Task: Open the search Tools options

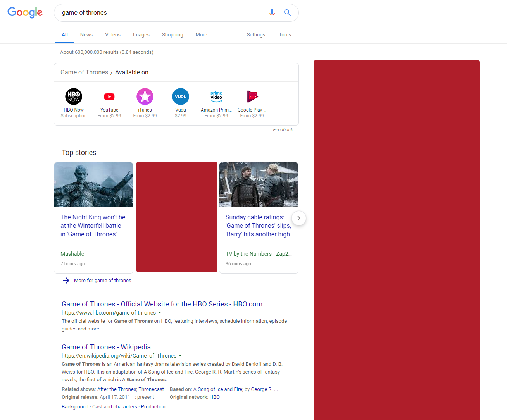Action: tap(285, 35)
